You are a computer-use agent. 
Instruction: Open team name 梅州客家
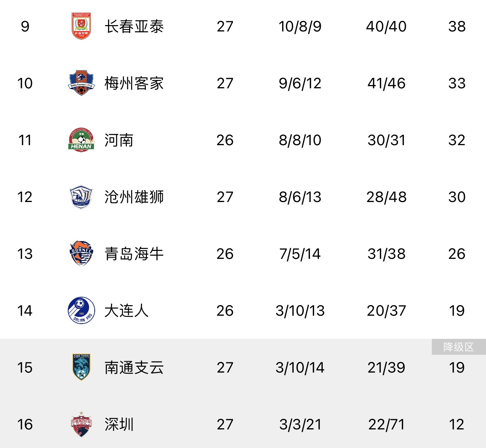pyautogui.click(x=134, y=83)
